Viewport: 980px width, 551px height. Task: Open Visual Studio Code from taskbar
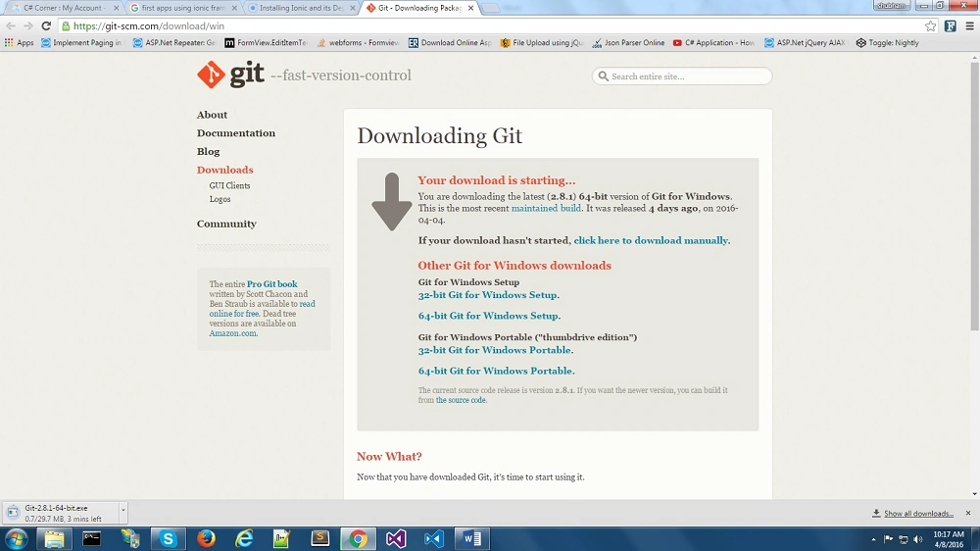[x=434, y=538]
